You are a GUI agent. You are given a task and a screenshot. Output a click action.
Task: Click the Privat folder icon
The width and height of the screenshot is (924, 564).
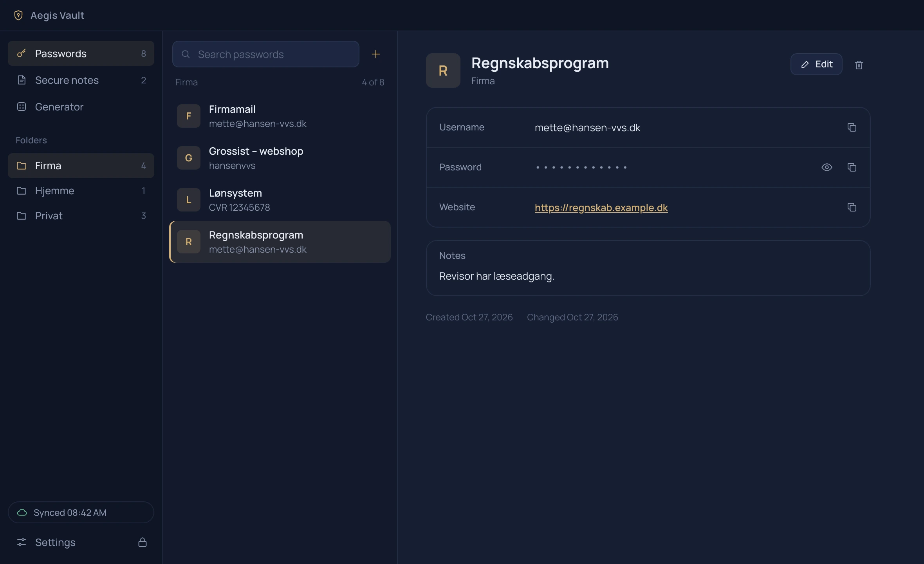click(22, 216)
